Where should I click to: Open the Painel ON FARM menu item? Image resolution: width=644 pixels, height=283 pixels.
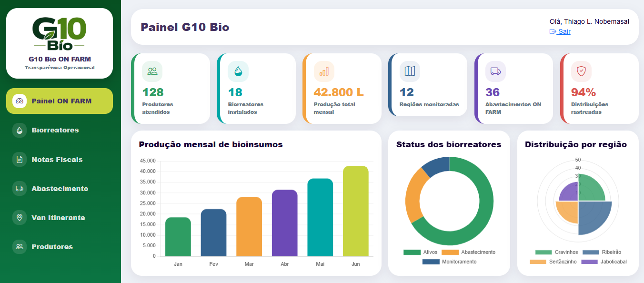pos(60,101)
